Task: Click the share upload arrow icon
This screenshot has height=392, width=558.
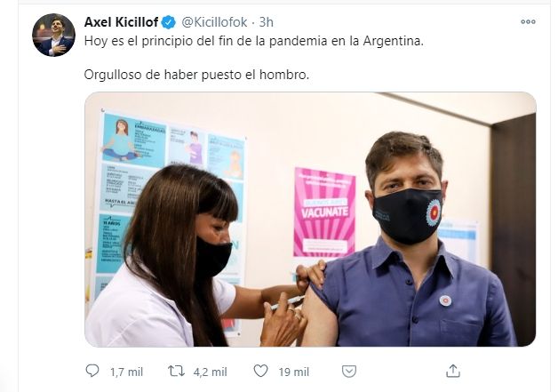Action: (x=452, y=371)
